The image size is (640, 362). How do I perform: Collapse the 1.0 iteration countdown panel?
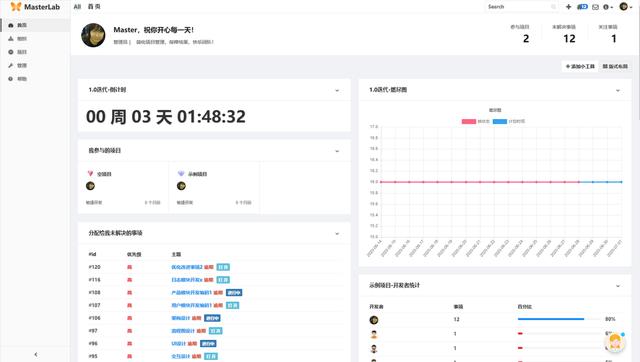tap(337, 90)
